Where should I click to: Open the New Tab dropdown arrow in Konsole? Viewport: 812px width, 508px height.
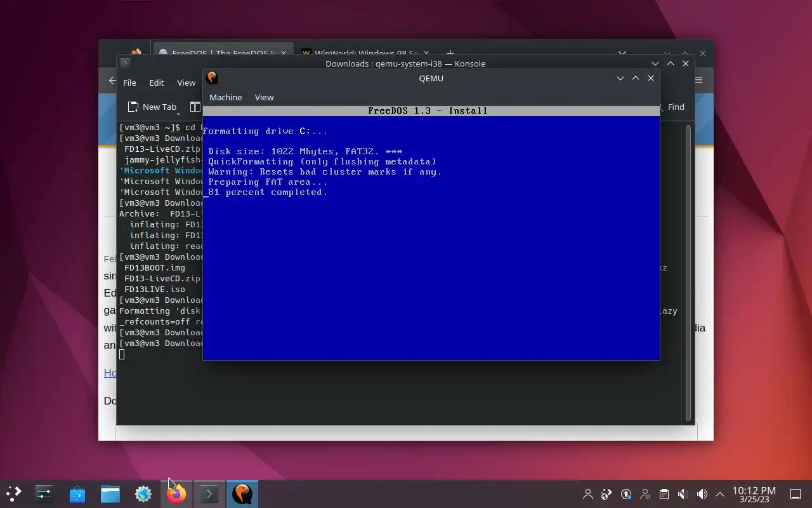point(178,113)
